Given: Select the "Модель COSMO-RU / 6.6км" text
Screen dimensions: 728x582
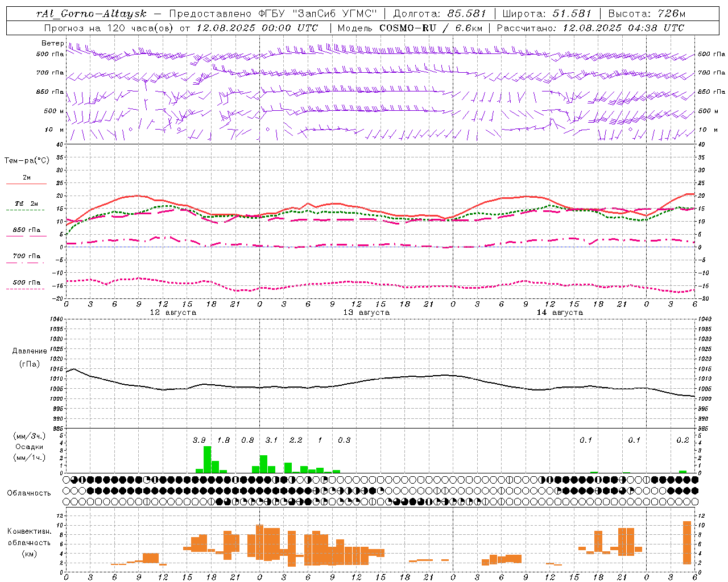Looking at the screenshot, I should click(410, 28).
